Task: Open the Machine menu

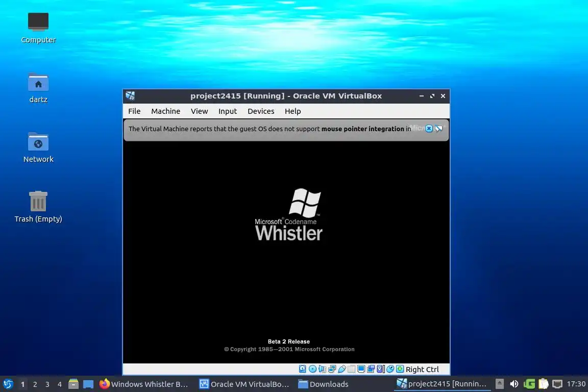Action: [x=165, y=111]
